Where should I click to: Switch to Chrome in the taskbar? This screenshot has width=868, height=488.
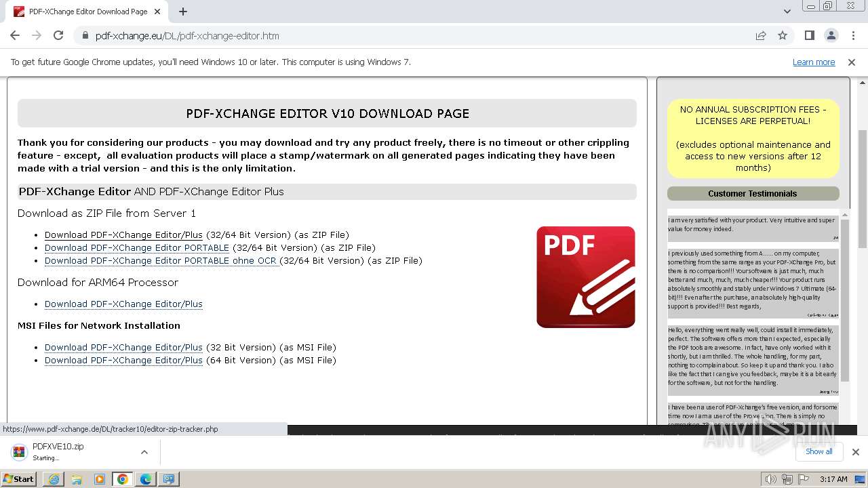tap(123, 479)
